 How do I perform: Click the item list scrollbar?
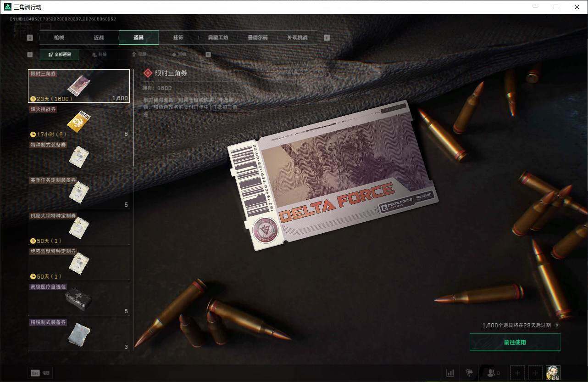133,118
